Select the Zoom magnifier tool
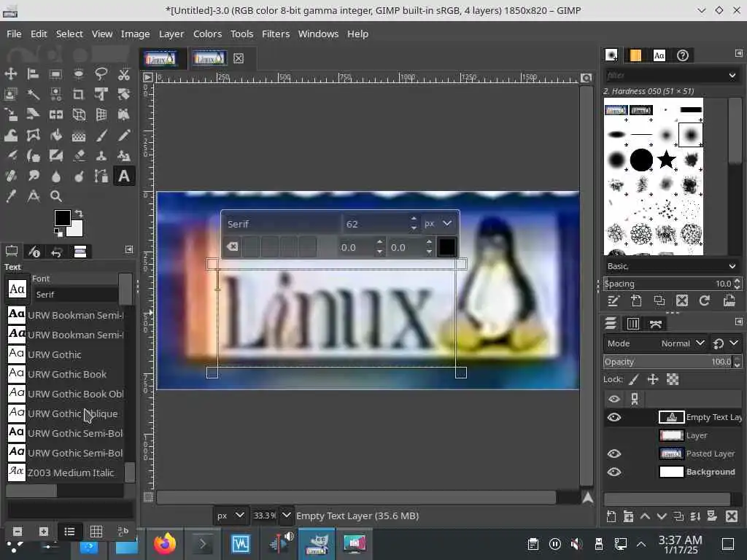This screenshot has height=560, width=747. coord(55,196)
